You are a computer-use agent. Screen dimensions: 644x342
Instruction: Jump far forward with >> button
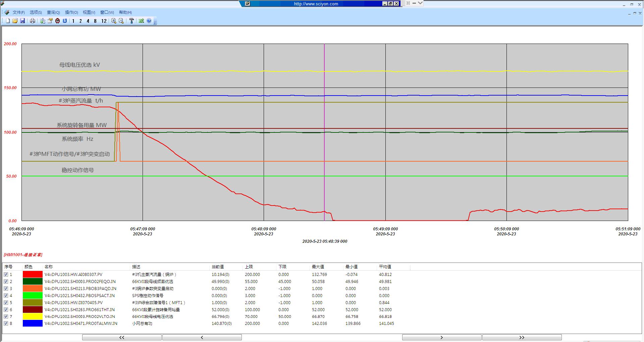click(522, 337)
